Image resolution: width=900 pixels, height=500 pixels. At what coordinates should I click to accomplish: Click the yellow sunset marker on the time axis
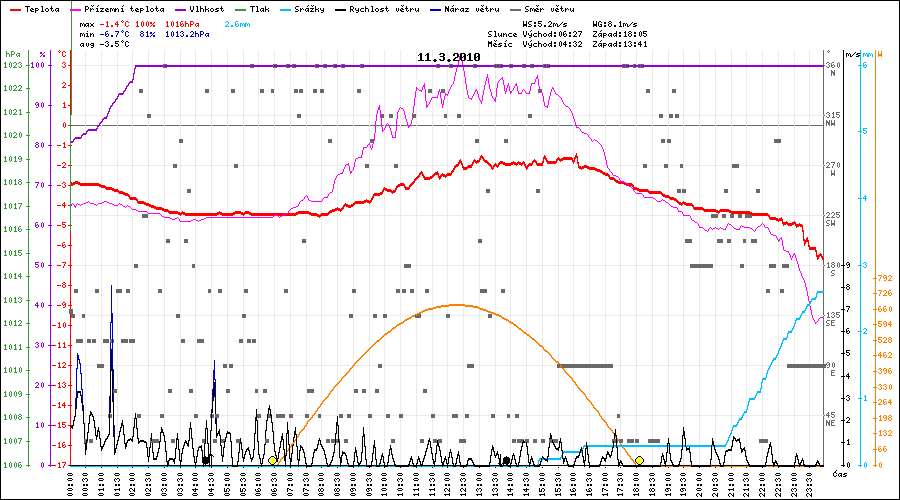pos(639,460)
